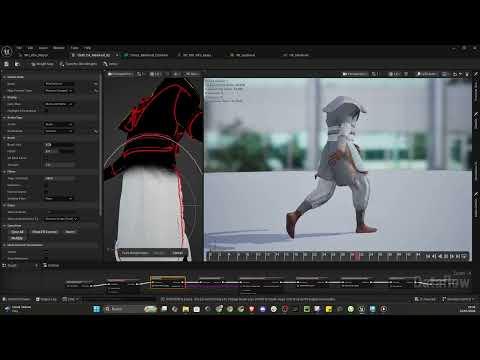This screenshot has height=360, width=480.
Task: Click the Multiply button
Action: [17, 238]
